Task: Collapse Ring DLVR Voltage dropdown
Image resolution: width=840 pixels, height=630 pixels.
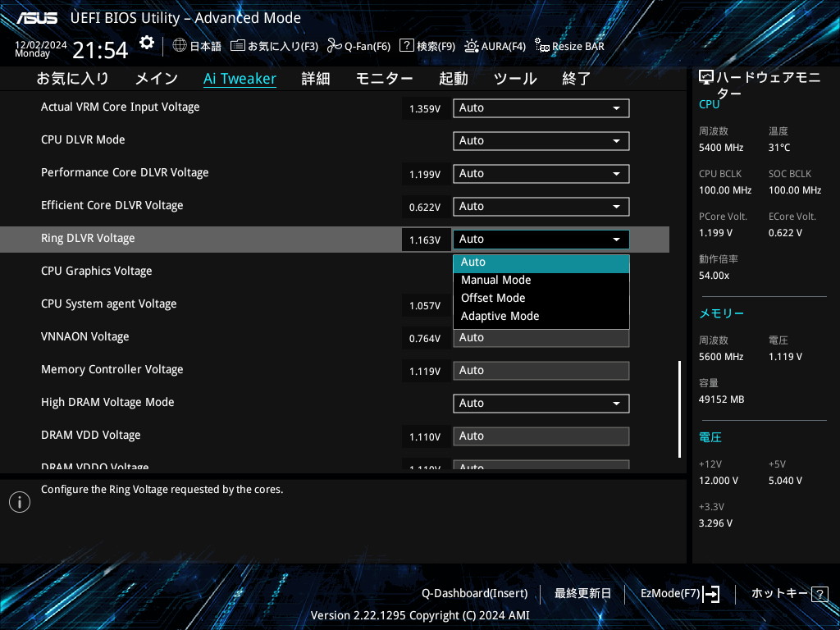Action: [x=541, y=240]
